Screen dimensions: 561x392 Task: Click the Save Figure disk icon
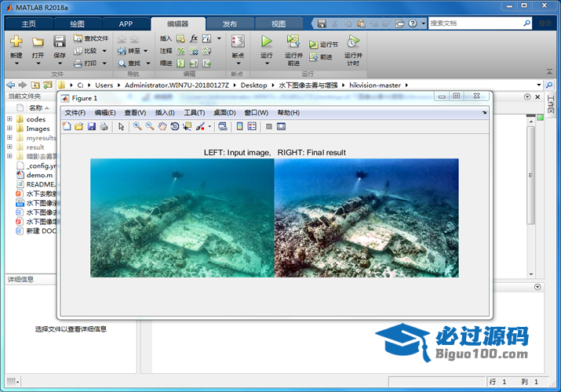[92, 126]
